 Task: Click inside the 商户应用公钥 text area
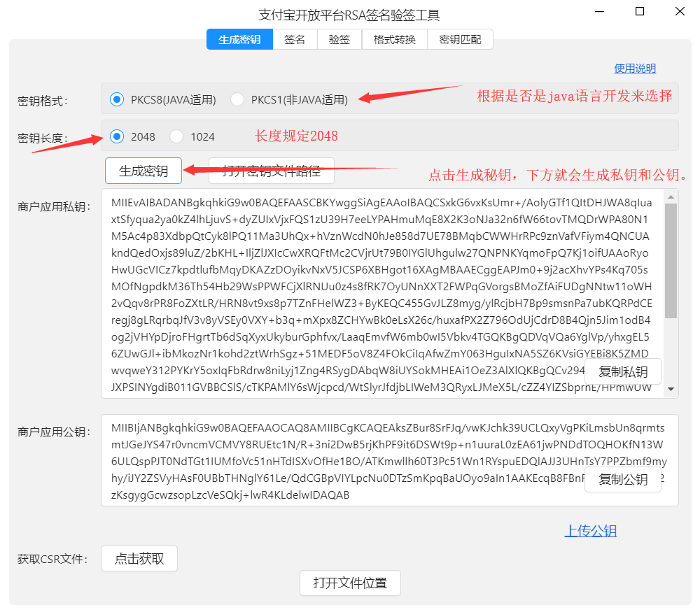[x=390, y=460]
